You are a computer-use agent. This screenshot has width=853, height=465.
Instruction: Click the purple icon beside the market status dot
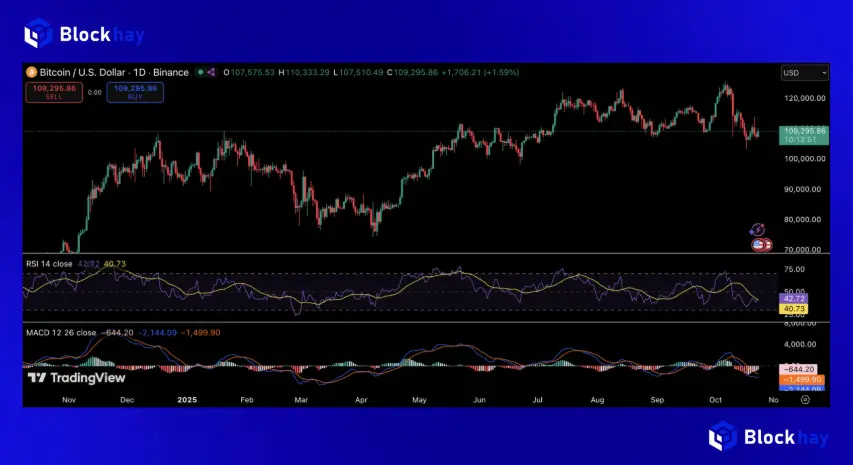211,72
